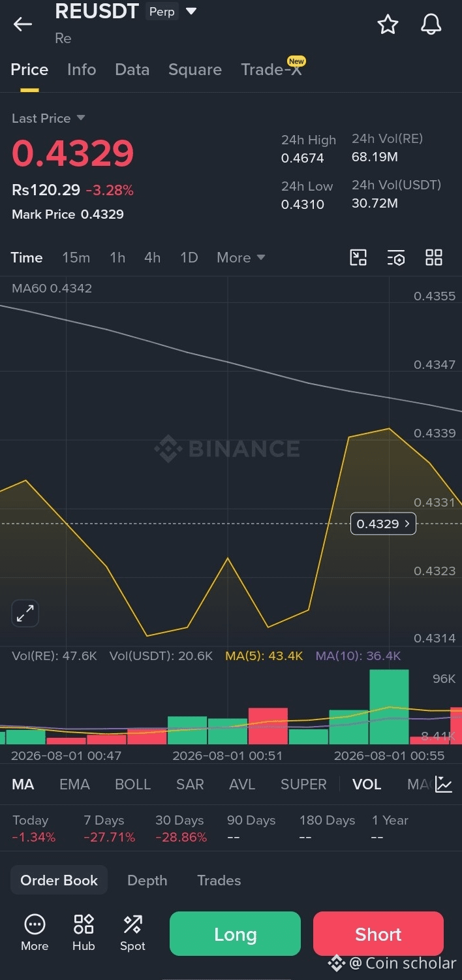This screenshot has height=980, width=462.
Task: Tap the 0.4329 current price marker
Action: click(383, 524)
